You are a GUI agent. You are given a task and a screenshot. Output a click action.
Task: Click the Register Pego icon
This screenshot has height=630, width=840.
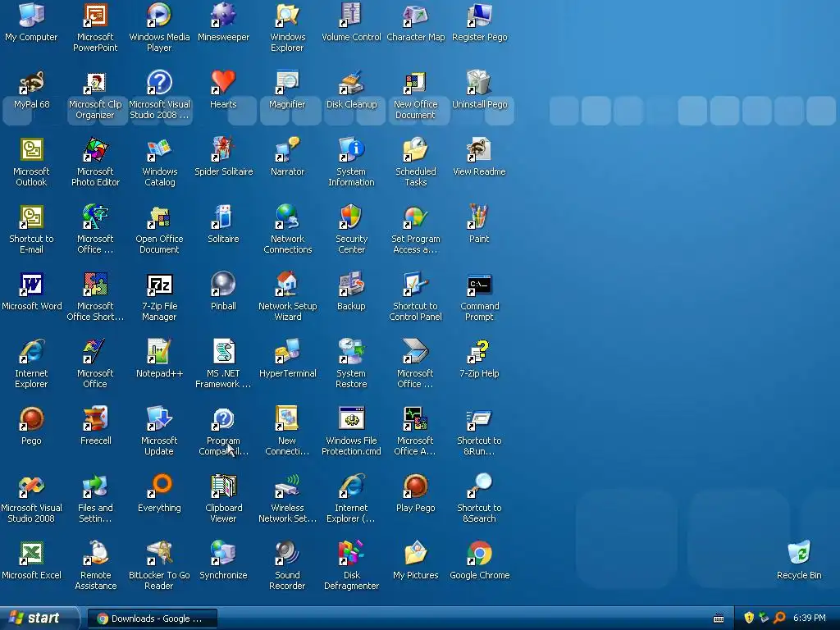[479, 15]
